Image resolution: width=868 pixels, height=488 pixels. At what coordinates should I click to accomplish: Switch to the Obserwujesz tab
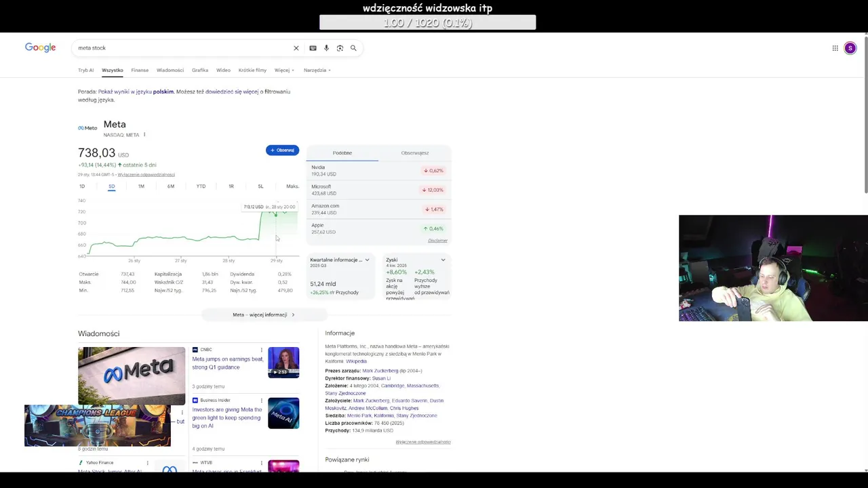(x=415, y=153)
